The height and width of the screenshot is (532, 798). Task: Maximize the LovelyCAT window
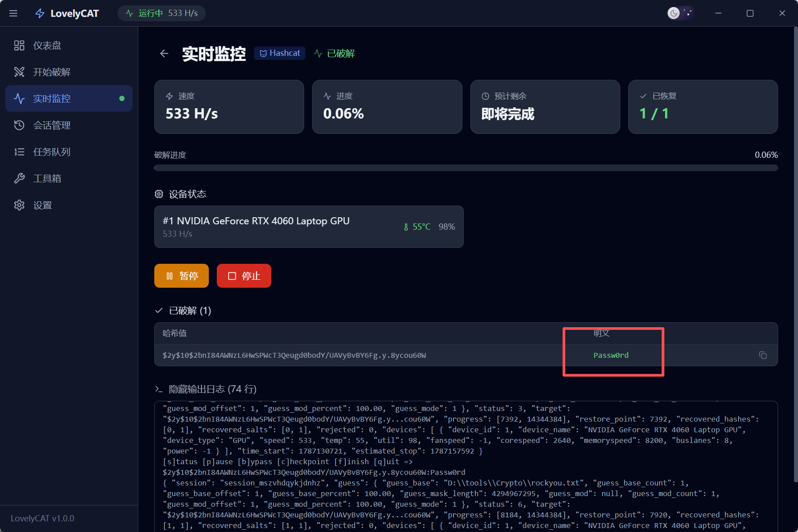point(750,13)
